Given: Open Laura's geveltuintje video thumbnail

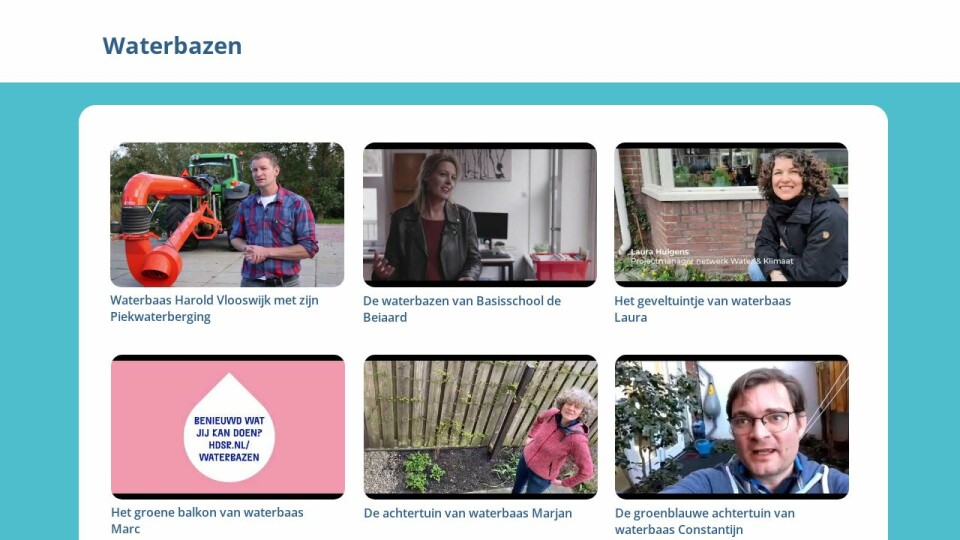Looking at the screenshot, I should [x=731, y=214].
